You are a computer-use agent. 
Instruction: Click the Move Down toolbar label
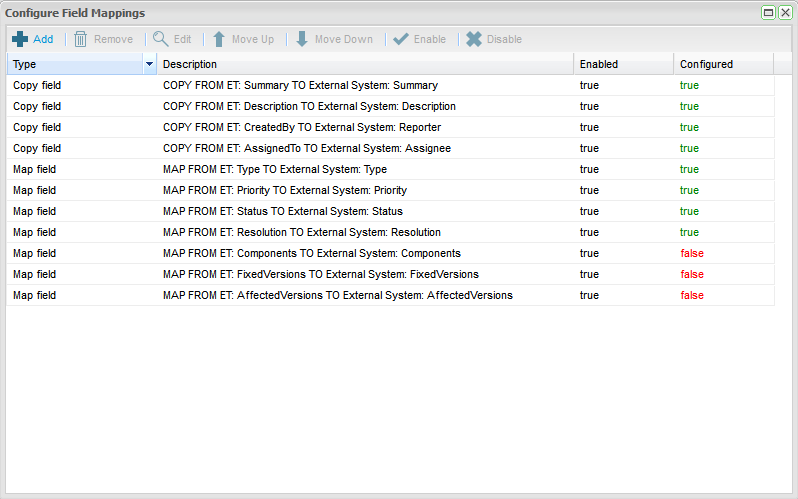point(343,40)
